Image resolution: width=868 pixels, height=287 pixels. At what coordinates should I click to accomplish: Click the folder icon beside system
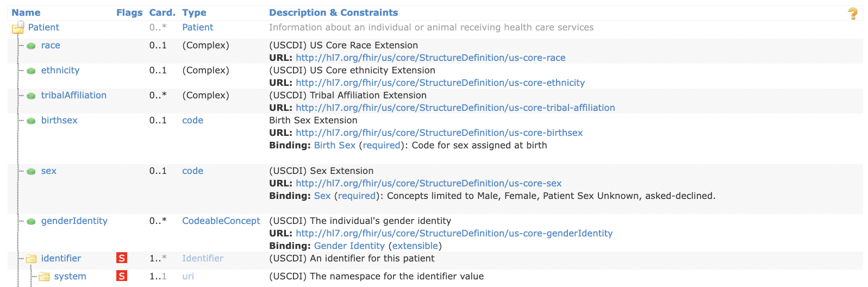point(44,277)
